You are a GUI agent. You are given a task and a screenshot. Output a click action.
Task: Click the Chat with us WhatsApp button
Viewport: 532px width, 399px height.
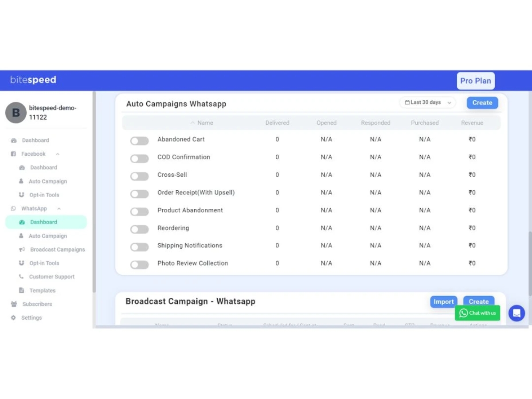[x=477, y=313]
